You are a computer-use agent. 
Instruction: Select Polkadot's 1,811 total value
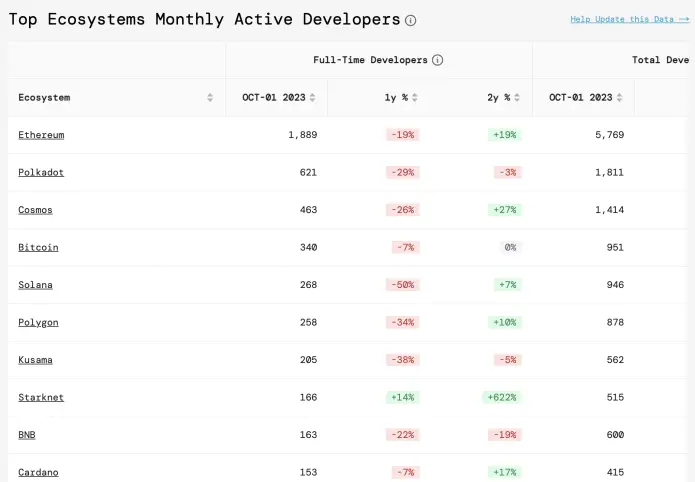pos(609,172)
